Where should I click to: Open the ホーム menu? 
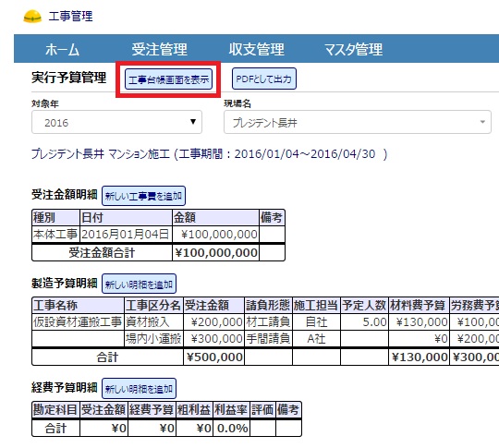(x=62, y=49)
